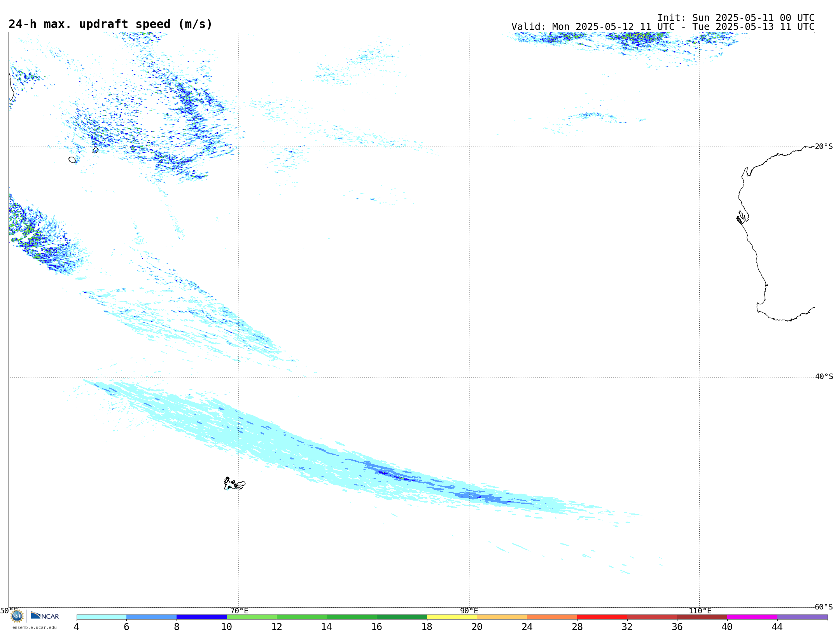
Task: Click the '24-h max. updraft speed (m/s)' title
Action: tap(110, 24)
